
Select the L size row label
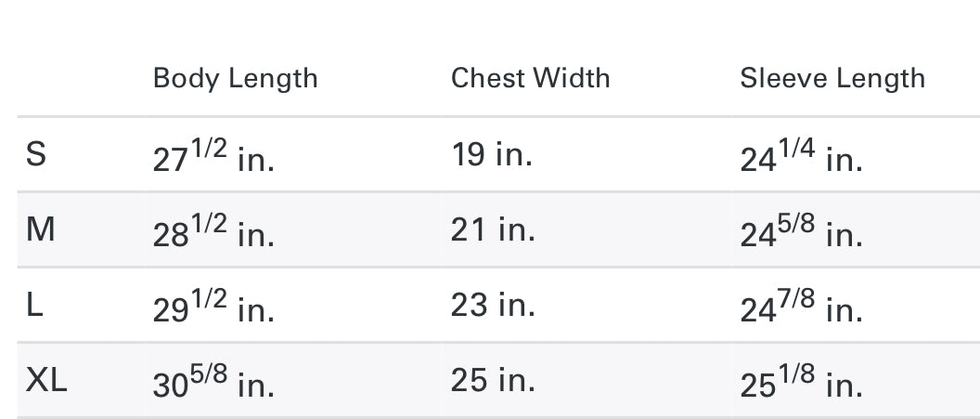34,305
